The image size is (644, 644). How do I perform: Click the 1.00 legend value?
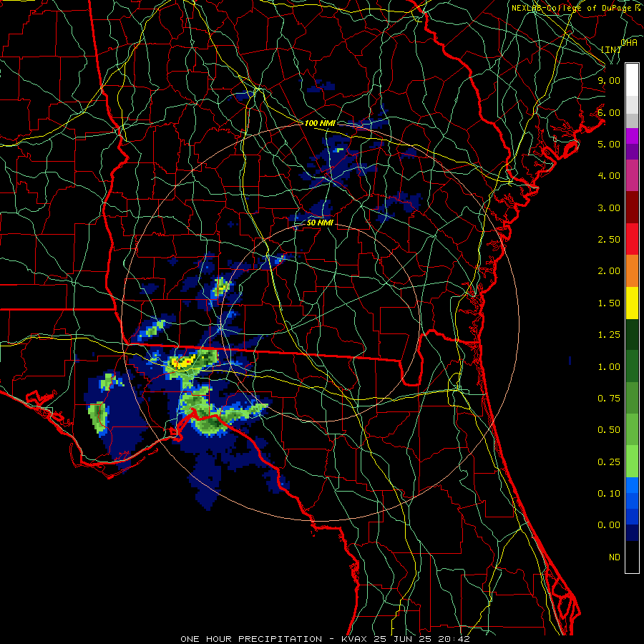pos(609,367)
